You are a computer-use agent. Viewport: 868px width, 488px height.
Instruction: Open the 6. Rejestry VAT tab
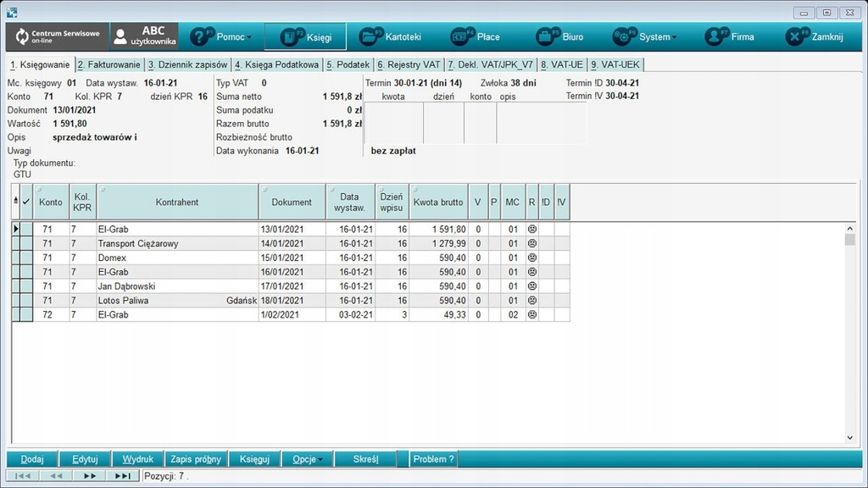409,64
